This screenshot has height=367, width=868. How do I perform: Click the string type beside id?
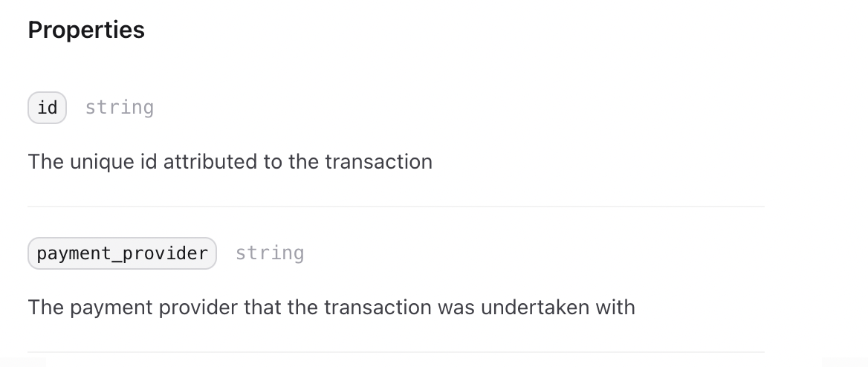tap(119, 108)
